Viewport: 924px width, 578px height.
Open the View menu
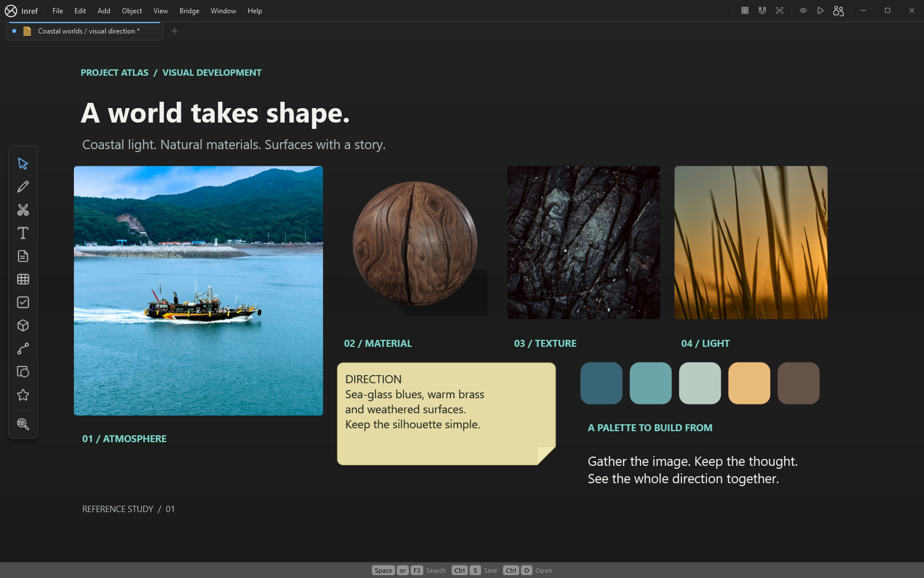coord(161,11)
